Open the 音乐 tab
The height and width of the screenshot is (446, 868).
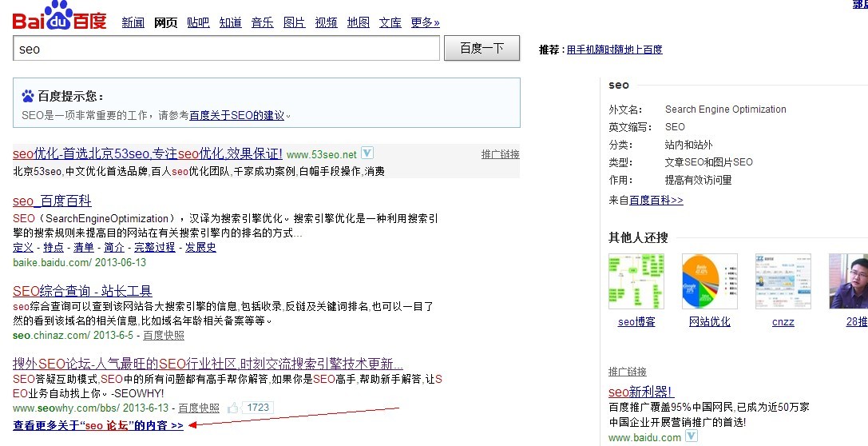click(x=263, y=22)
